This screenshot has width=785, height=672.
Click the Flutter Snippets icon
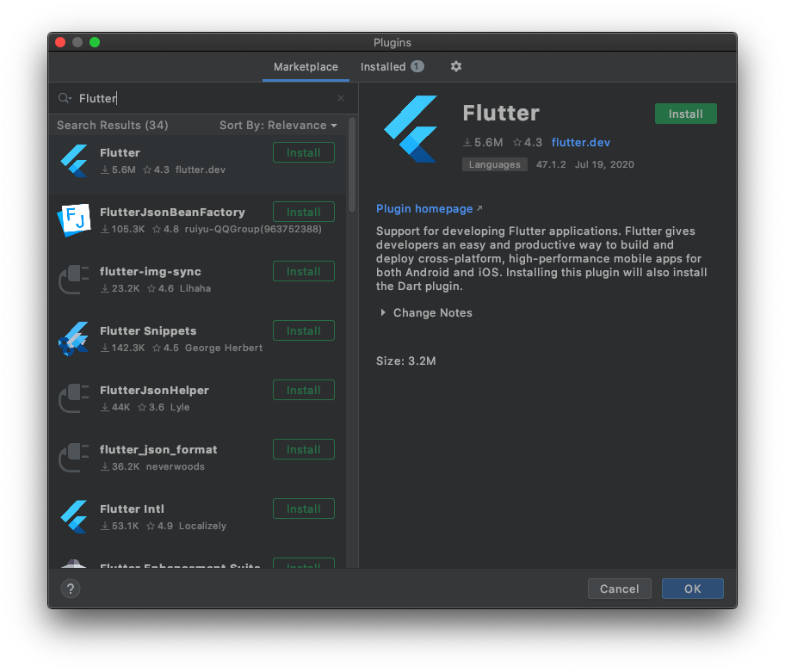(74, 339)
